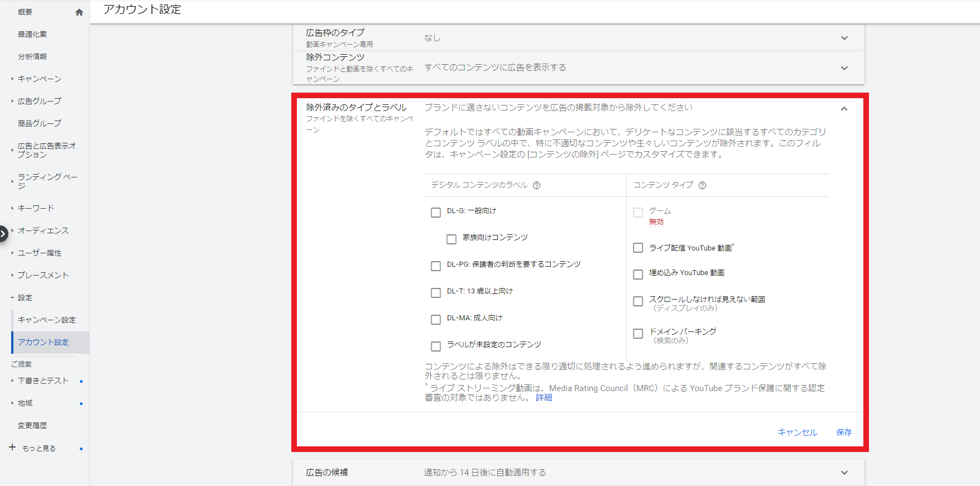Click the help icon next to コンテンツ タイプ
Screen dimensions: 980x486
point(702,185)
